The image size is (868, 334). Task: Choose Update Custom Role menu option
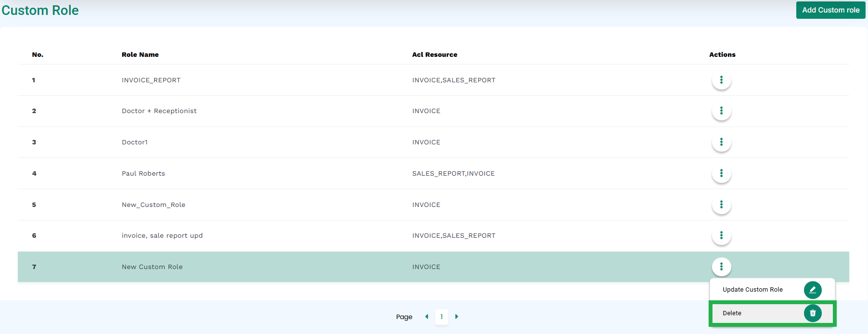772,290
